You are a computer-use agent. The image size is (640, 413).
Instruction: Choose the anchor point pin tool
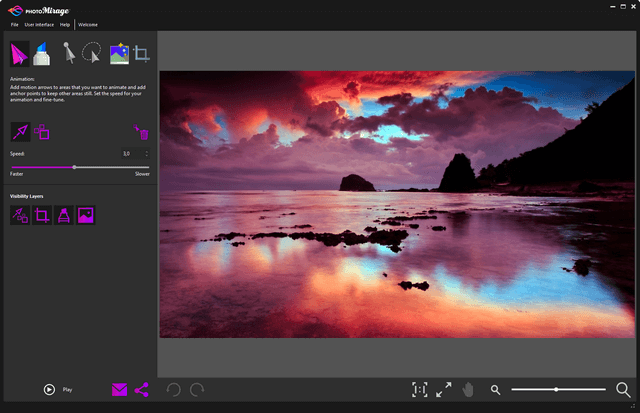69,53
